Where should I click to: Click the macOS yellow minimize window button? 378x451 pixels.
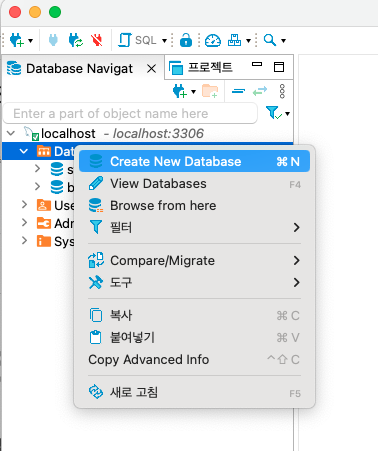pyautogui.click(x=35, y=12)
